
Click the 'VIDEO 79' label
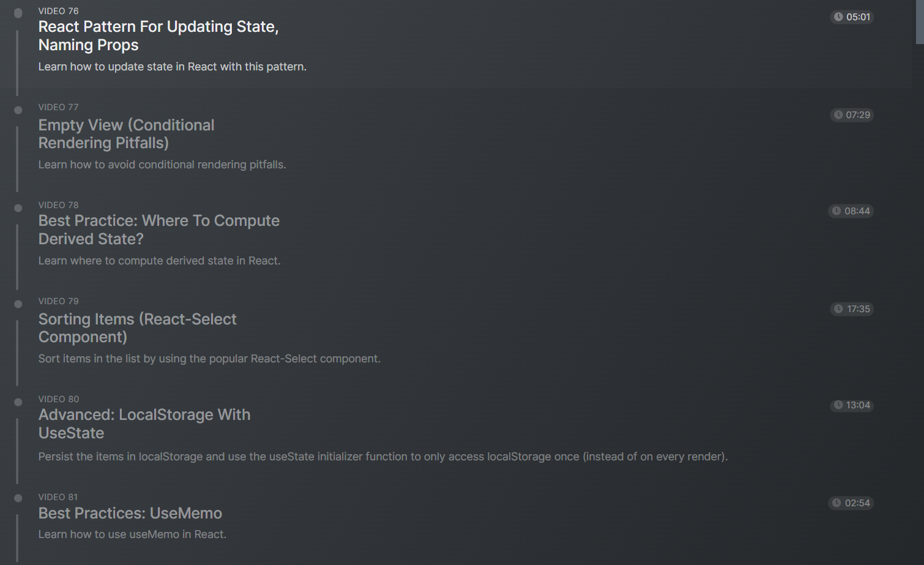tap(58, 301)
